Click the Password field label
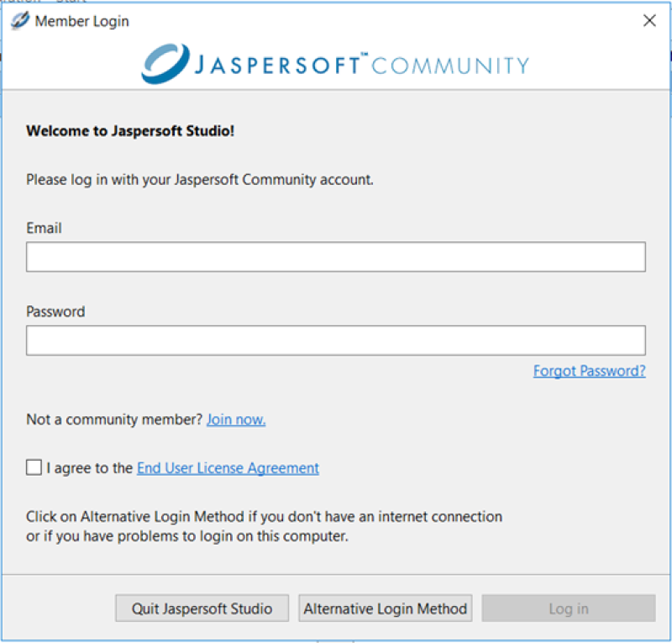The width and height of the screenshot is (672, 643). coord(55,311)
